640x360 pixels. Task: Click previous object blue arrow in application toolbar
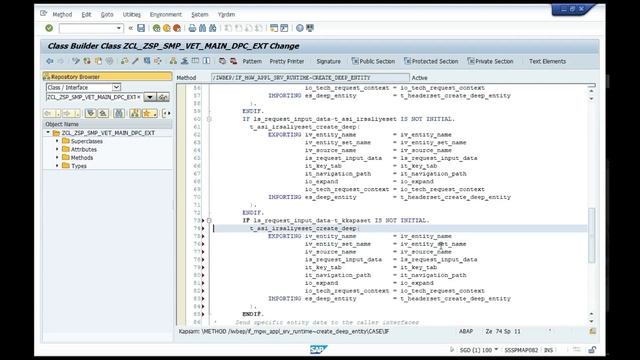tap(49, 61)
